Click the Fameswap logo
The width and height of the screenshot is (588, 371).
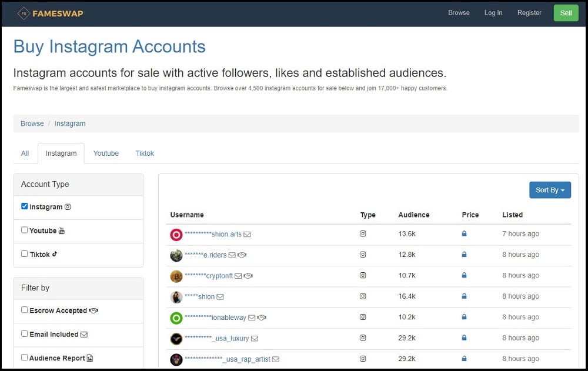tap(50, 14)
